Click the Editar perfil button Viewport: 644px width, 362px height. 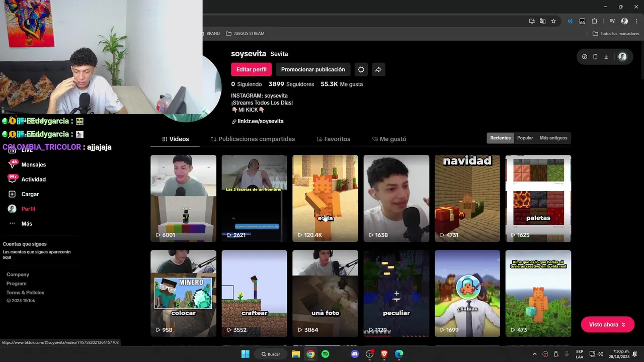pyautogui.click(x=251, y=69)
